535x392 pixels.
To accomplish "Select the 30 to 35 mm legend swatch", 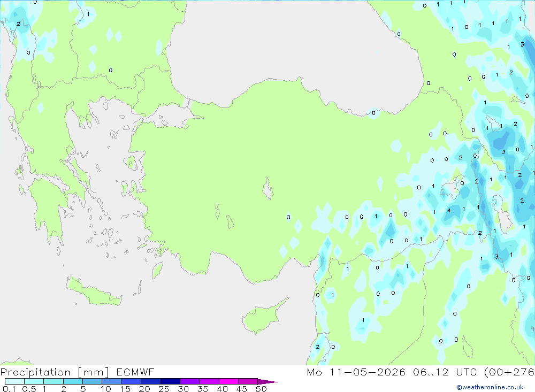I will (x=189, y=381).
